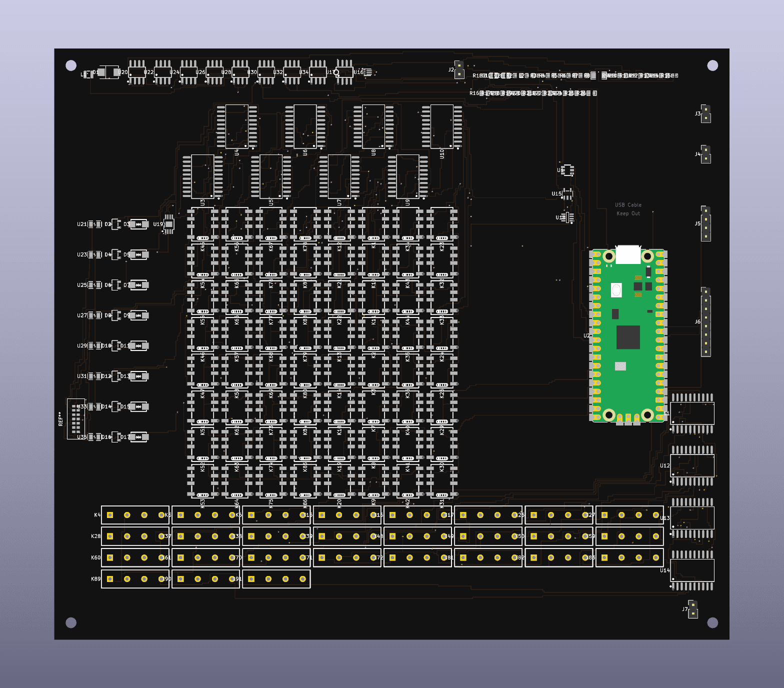
Task: Select the K89 terminal block
Action: tap(135, 579)
